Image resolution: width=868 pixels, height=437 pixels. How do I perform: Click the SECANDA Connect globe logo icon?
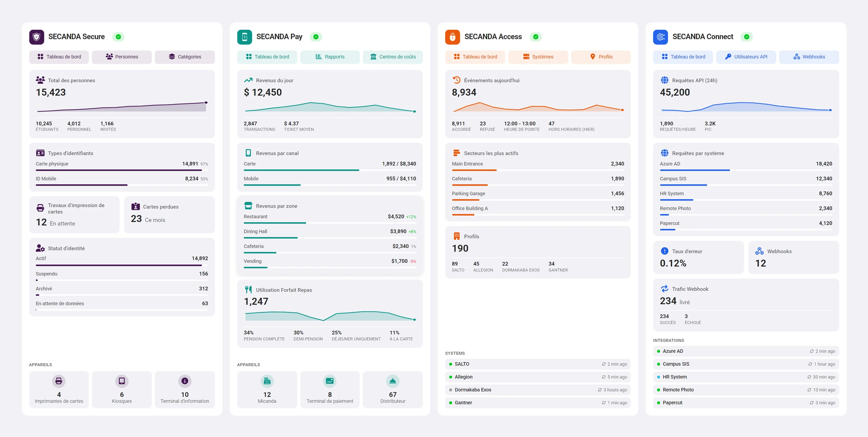(660, 37)
